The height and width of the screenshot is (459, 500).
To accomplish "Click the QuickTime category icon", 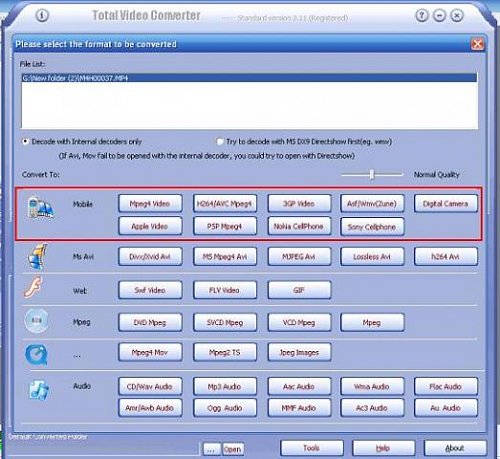I will [x=36, y=354].
